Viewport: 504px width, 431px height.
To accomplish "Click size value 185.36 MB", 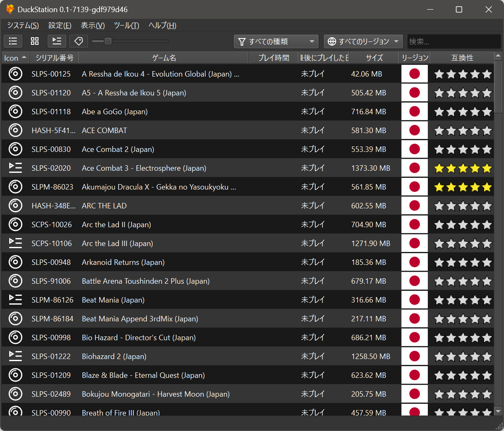I will tap(369, 262).
